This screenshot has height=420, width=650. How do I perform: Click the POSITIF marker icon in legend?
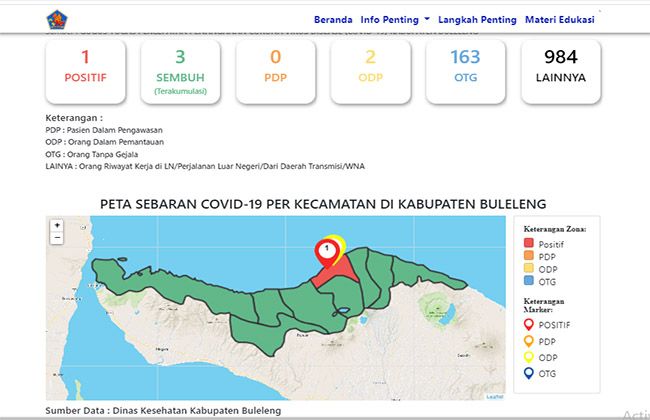click(x=530, y=323)
